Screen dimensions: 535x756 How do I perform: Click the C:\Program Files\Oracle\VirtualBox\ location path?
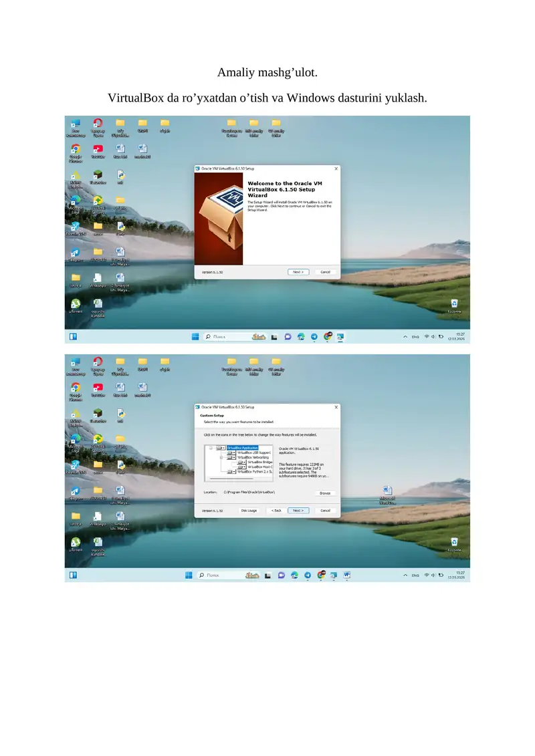[x=249, y=492]
